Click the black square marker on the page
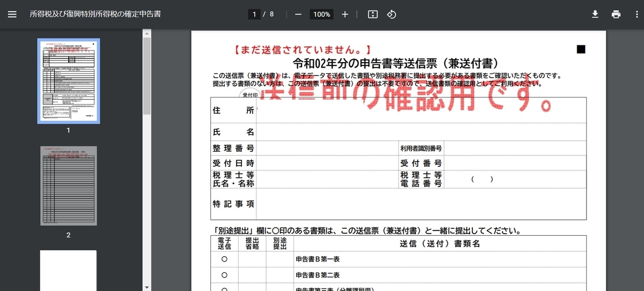 (581, 49)
